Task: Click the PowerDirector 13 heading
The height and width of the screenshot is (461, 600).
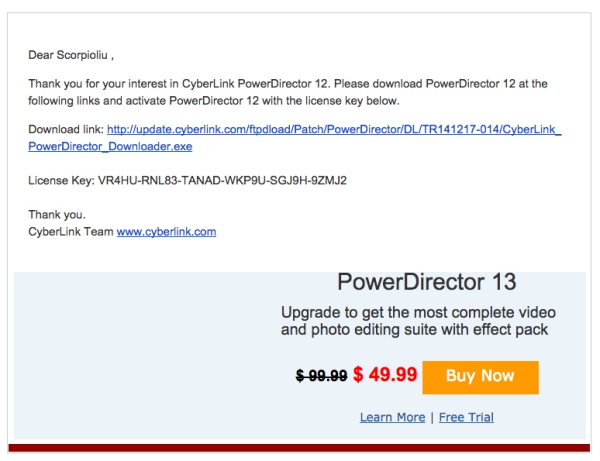Action: (427, 282)
